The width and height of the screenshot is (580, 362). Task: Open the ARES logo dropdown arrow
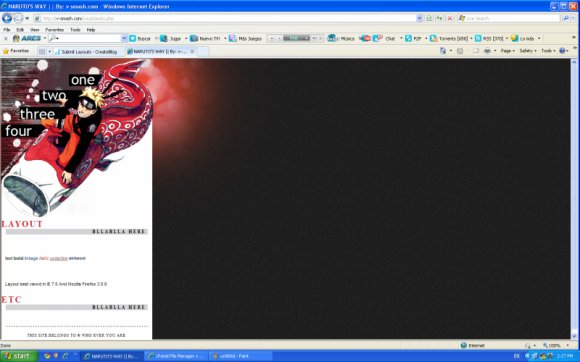(x=45, y=38)
